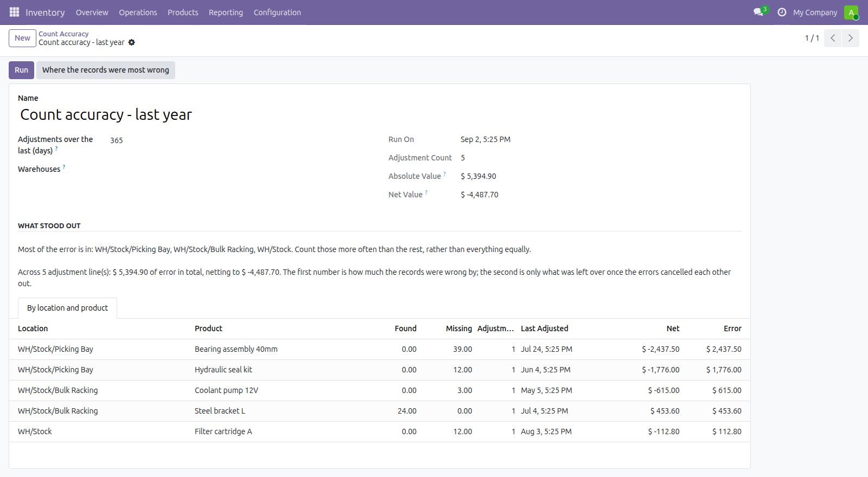Open the Filter cartridge A row

tap(380, 431)
